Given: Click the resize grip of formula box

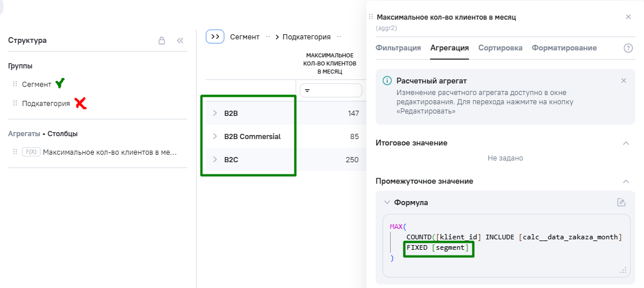Looking at the screenshot, I should (x=623, y=271).
